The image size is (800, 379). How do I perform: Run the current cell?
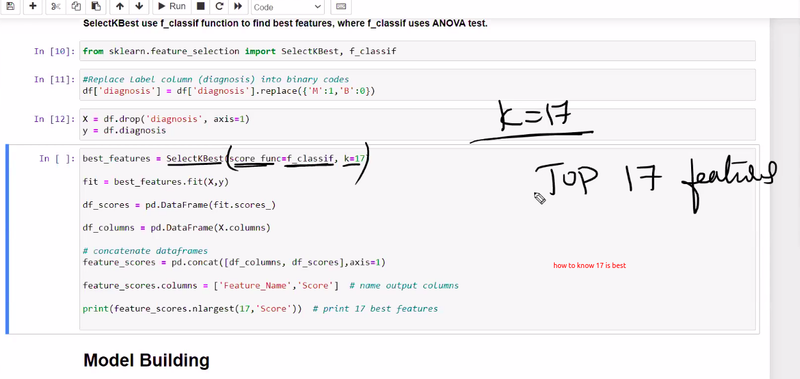(172, 6)
